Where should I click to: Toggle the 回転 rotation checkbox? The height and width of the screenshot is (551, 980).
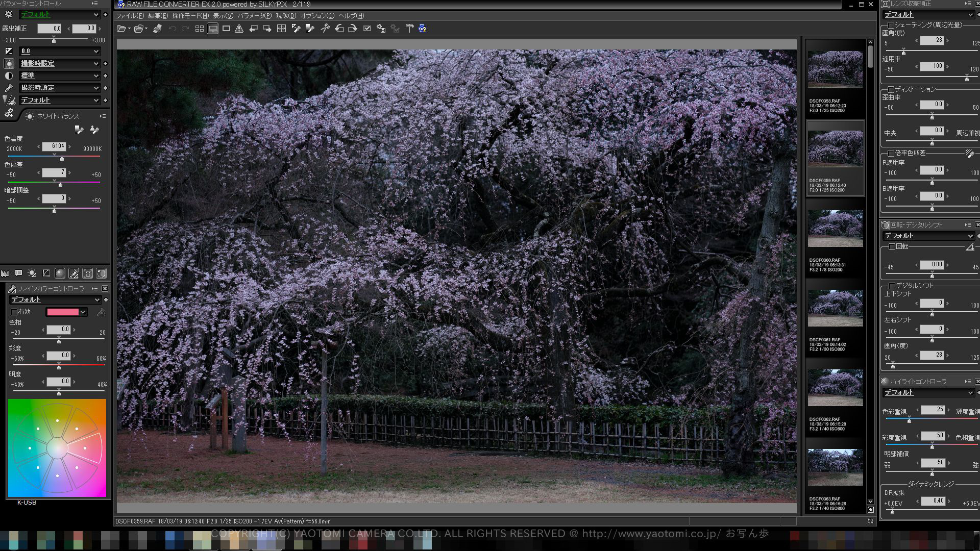coord(892,246)
